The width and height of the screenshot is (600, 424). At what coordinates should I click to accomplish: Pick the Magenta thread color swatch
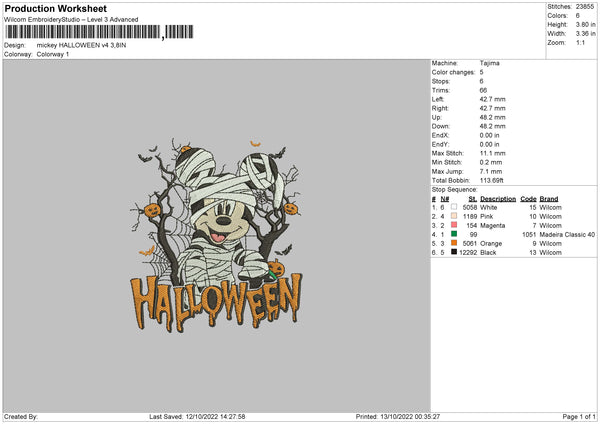(x=453, y=225)
